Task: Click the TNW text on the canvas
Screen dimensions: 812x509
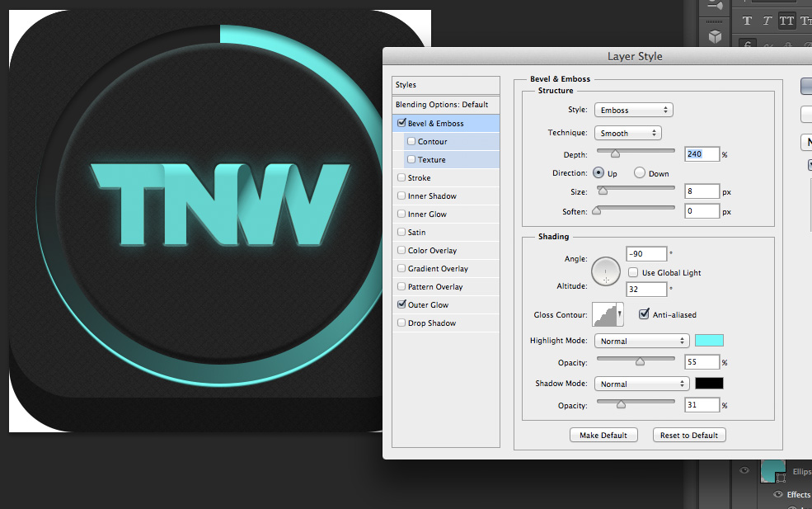Action: coord(221,205)
